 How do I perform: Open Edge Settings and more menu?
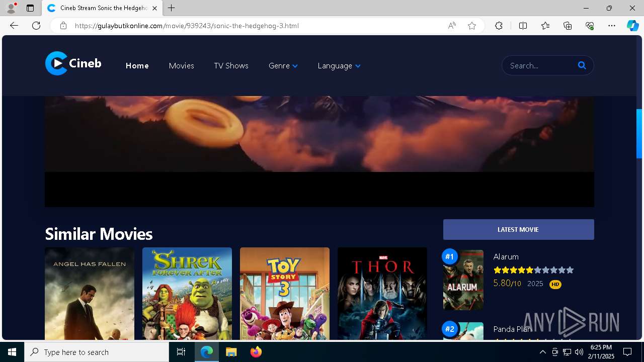[x=612, y=26]
